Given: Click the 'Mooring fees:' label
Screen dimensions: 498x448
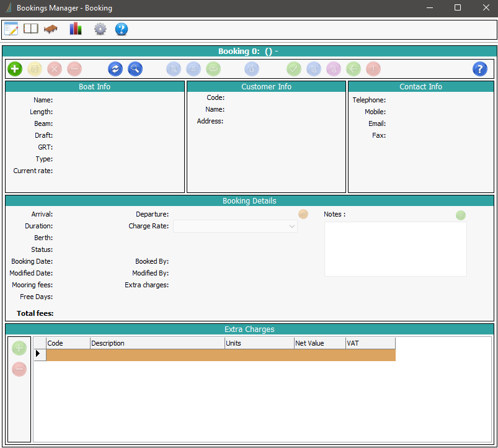Looking at the screenshot, I should 32,285.
